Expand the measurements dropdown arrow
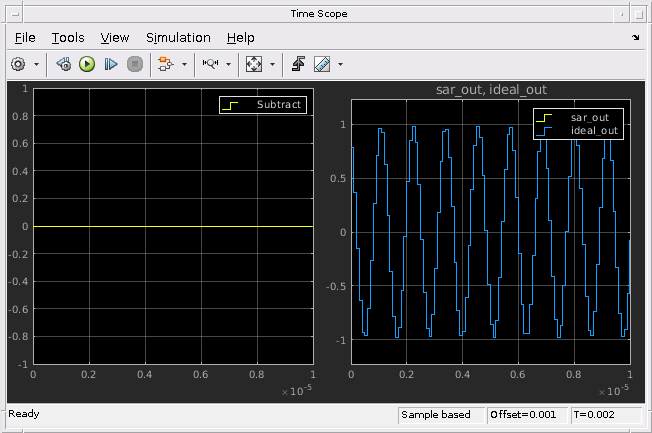The image size is (652, 433). pyautogui.click(x=341, y=64)
